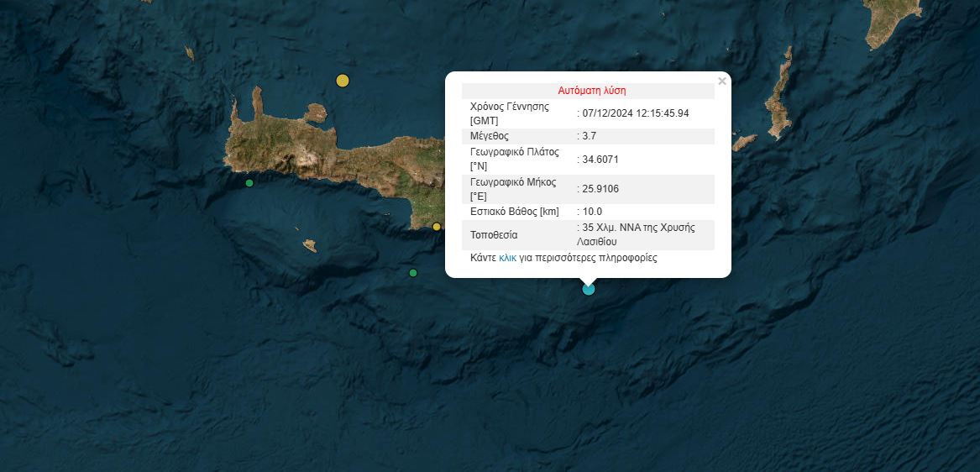Click the small yellow marker on Crete's south coast

pos(437,227)
